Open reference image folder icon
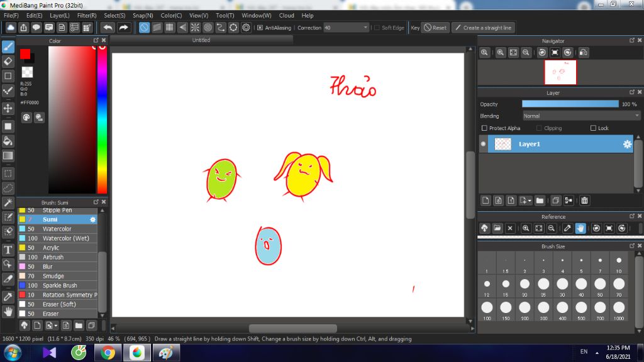The image size is (644, 362). pos(497,228)
